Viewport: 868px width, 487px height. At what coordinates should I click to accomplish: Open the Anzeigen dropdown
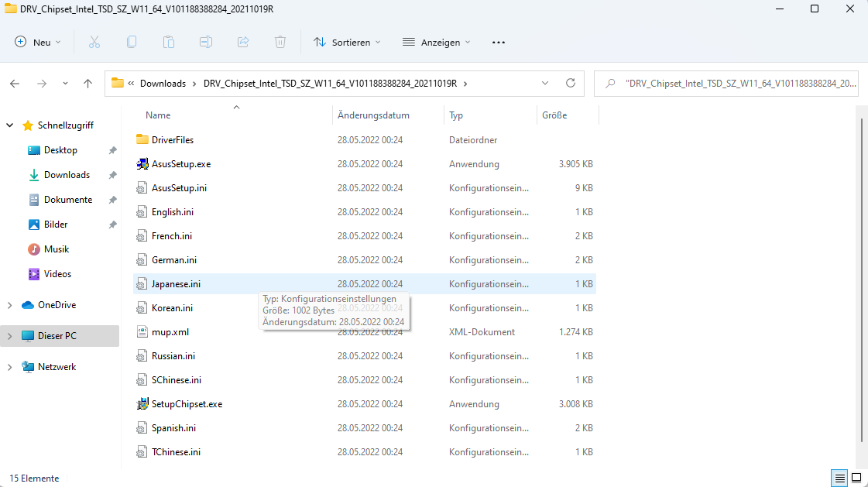tap(436, 42)
